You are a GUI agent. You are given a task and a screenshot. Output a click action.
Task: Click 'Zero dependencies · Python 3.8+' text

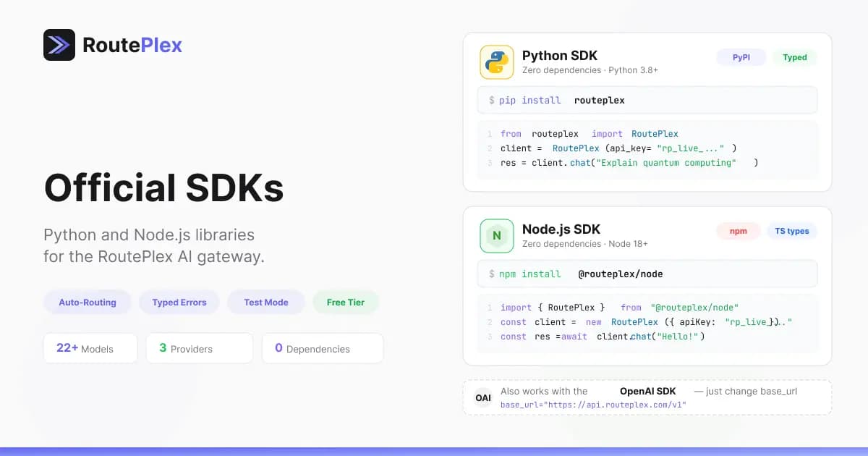click(x=590, y=70)
